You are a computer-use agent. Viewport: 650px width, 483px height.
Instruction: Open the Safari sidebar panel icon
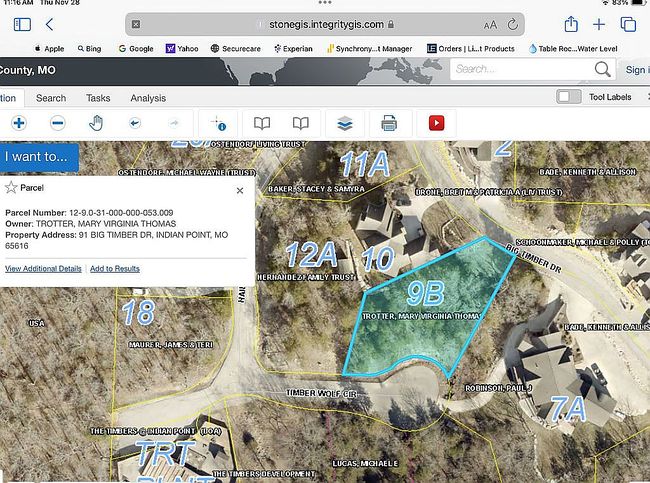tap(22, 24)
